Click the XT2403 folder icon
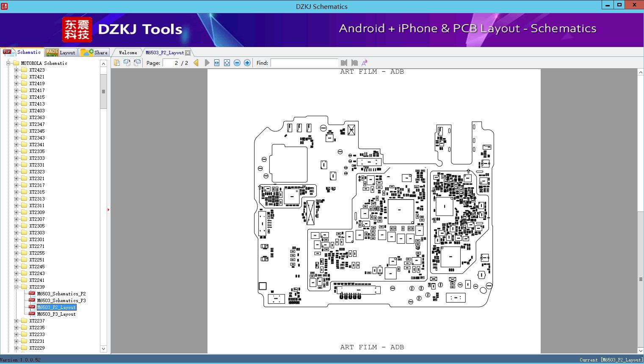Viewport: 644px width, 364px height. 24,111
